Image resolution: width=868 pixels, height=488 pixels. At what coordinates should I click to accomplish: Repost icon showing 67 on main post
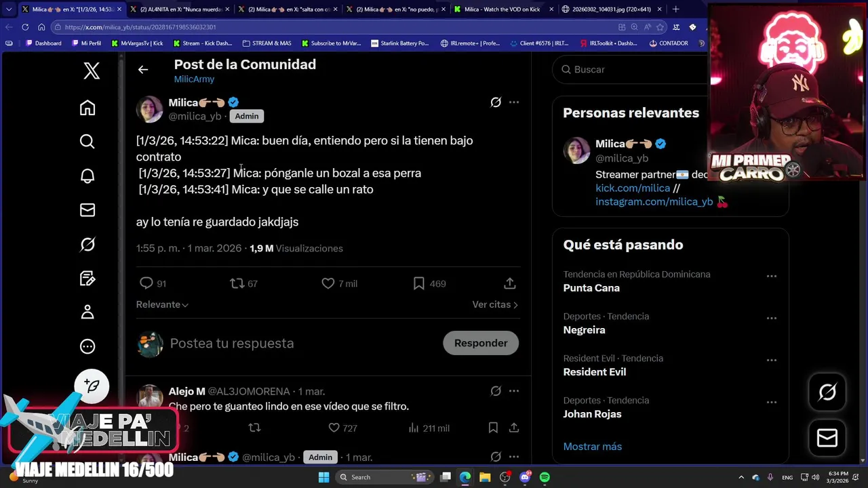(x=237, y=283)
